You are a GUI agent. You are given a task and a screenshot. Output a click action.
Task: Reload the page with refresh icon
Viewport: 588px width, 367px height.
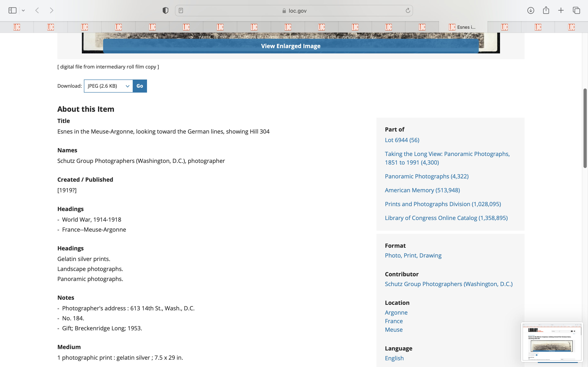(x=408, y=10)
